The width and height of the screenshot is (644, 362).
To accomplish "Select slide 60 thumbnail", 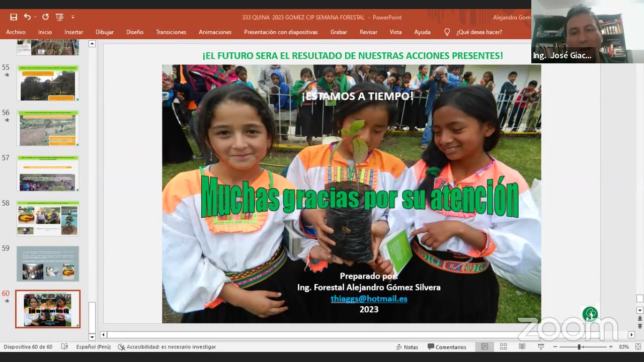I will click(x=48, y=309).
